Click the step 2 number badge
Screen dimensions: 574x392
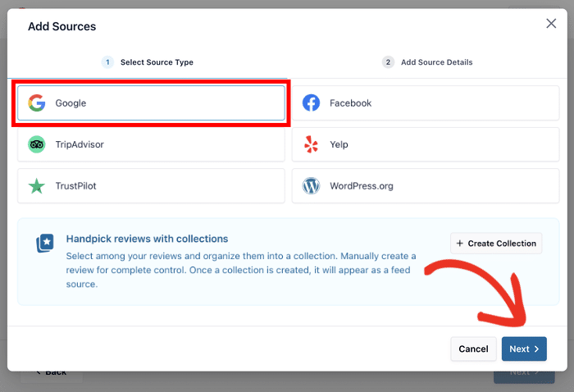[x=388, y=62]
